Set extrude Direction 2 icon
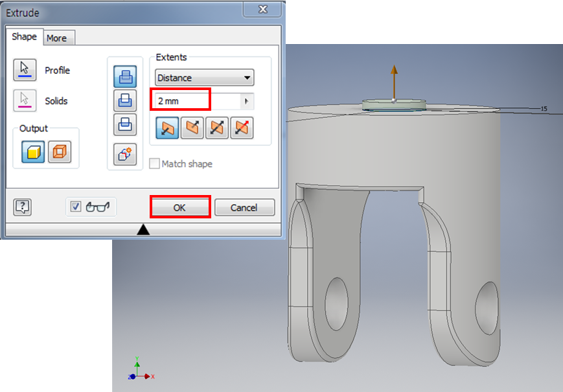 [x=192, y=128]
